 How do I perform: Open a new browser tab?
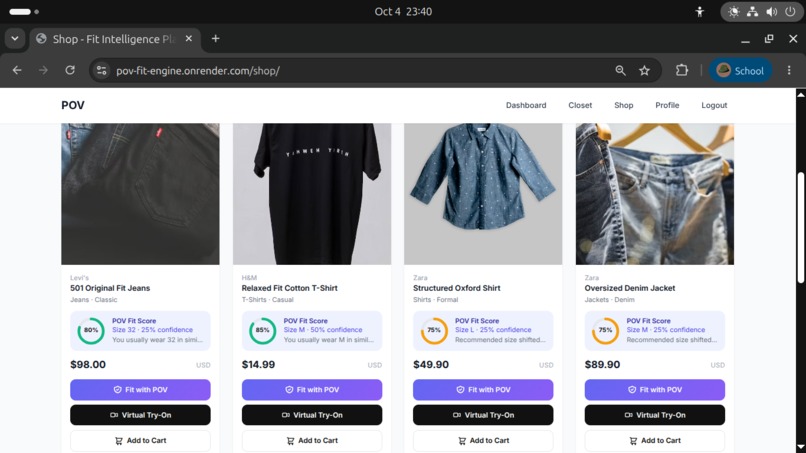[215, 39]
